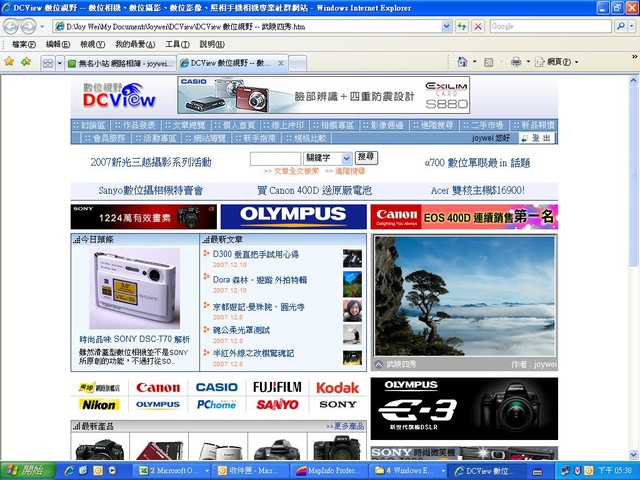Open the 收件匣 Outlook taskbar button
The width and height of the screenshot is (640, 480).
[251, 471]
